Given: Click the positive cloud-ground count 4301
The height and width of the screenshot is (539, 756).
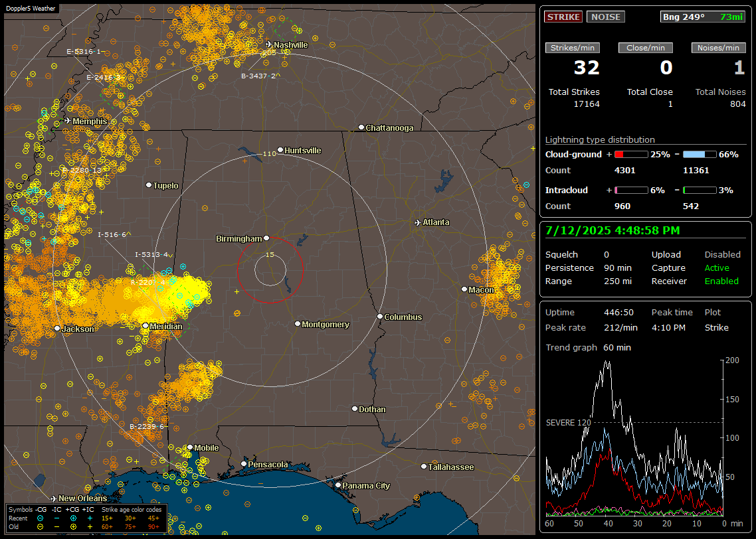Looking at the screenshot, I should point(625,170).
